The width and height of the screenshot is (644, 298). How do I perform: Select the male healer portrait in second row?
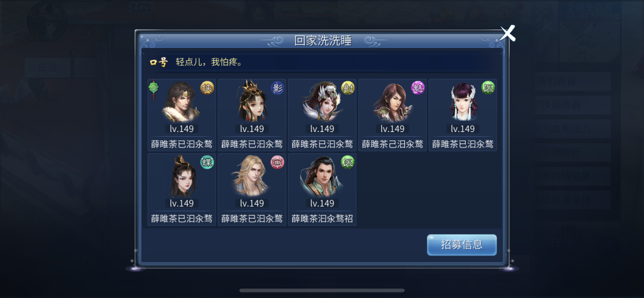pyautogui.click(x=321, y=176)
